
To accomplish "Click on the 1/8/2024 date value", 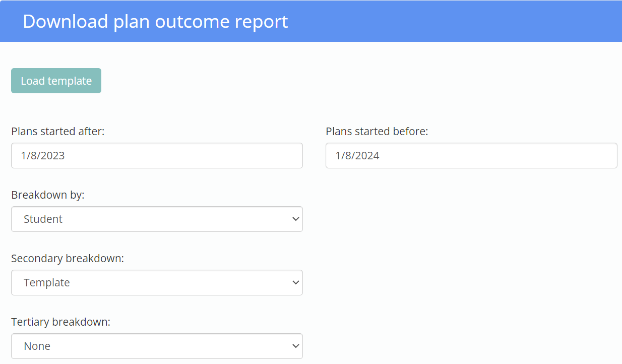I will [x=357, y=156].
